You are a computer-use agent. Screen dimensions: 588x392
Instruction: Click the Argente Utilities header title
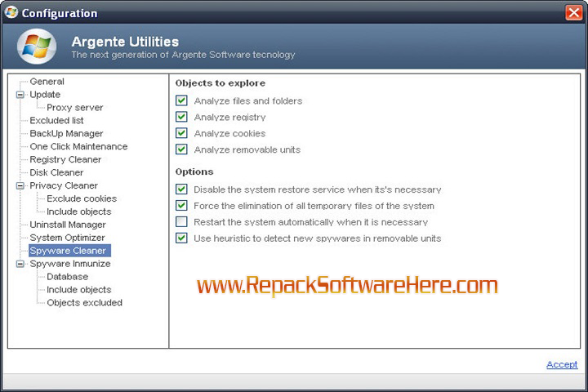125,42
